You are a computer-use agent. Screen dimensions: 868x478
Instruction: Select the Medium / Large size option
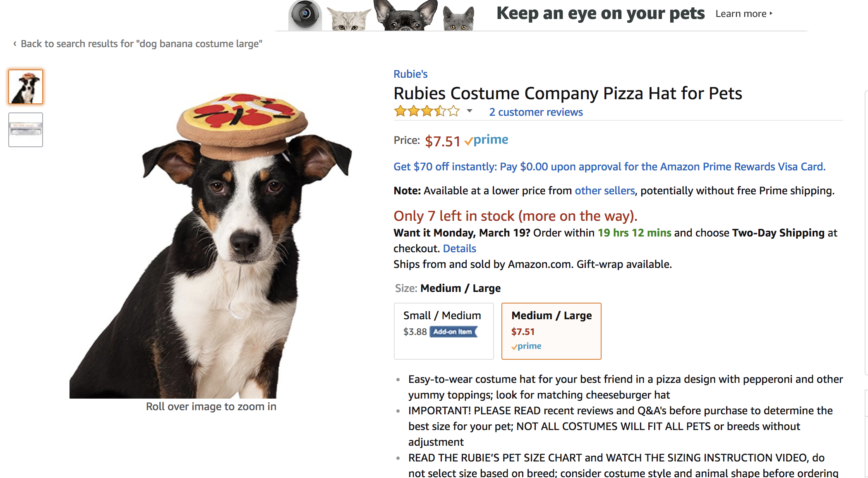click(x=551, y=331)
